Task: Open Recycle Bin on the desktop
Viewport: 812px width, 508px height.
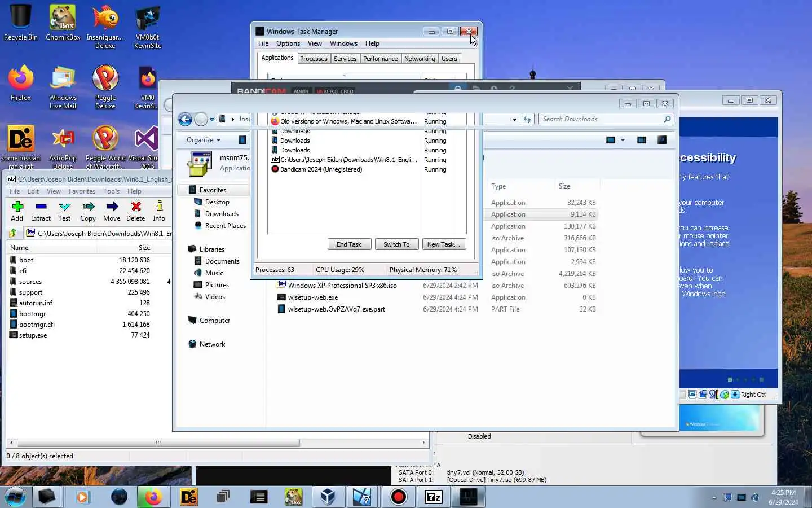Action: pyautogui.click(x=21, y=23)
